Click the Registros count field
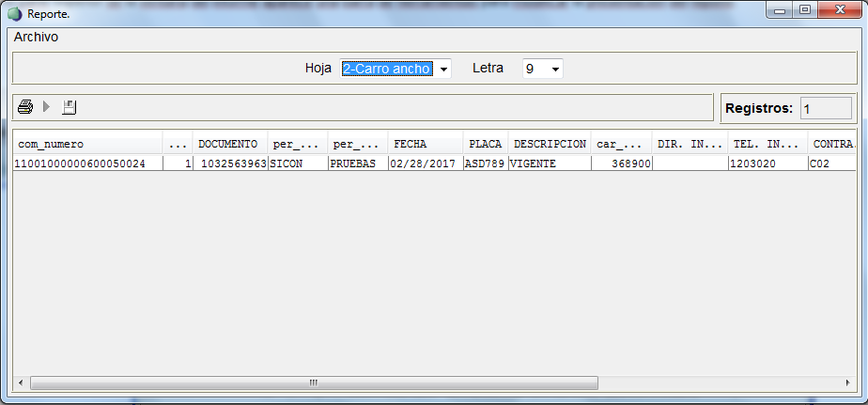 click(x=825, y=108)
